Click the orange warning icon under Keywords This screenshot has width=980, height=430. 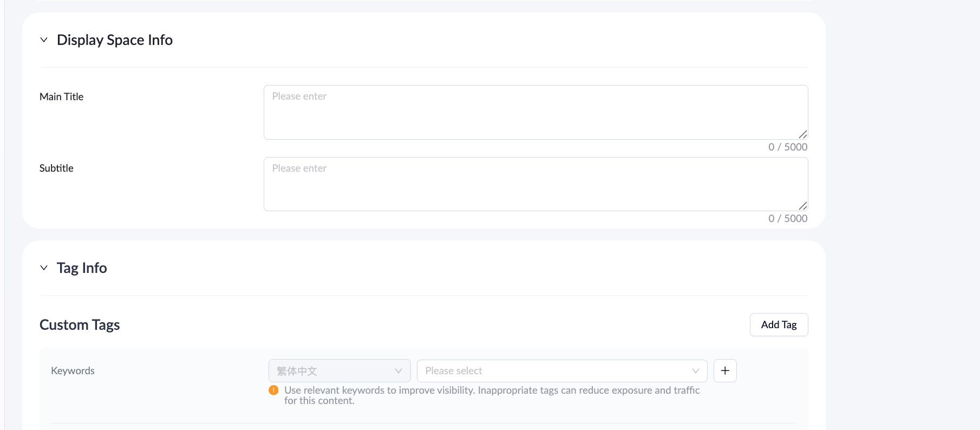point(273,390)
